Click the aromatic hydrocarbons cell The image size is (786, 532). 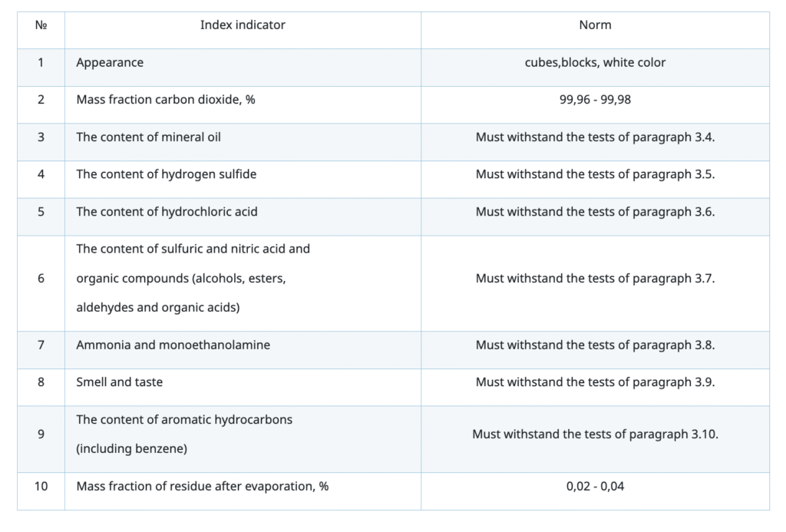point(184,435)
